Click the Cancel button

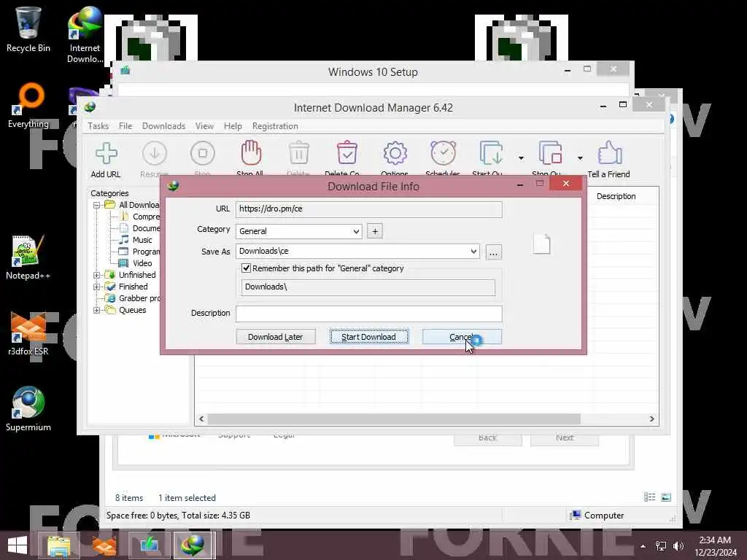tap(462, 337)
